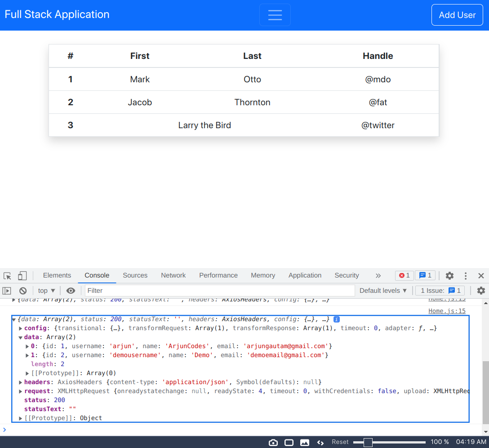
Task: Click the console scroll down arrow
Action: 485,432
